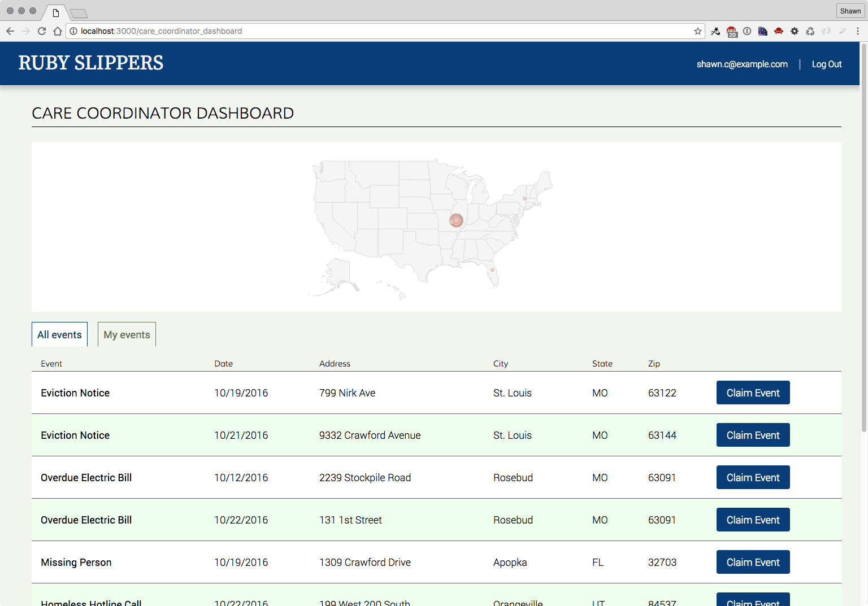
Task: Click the red armchair extension icon
Action: (779, 31)
